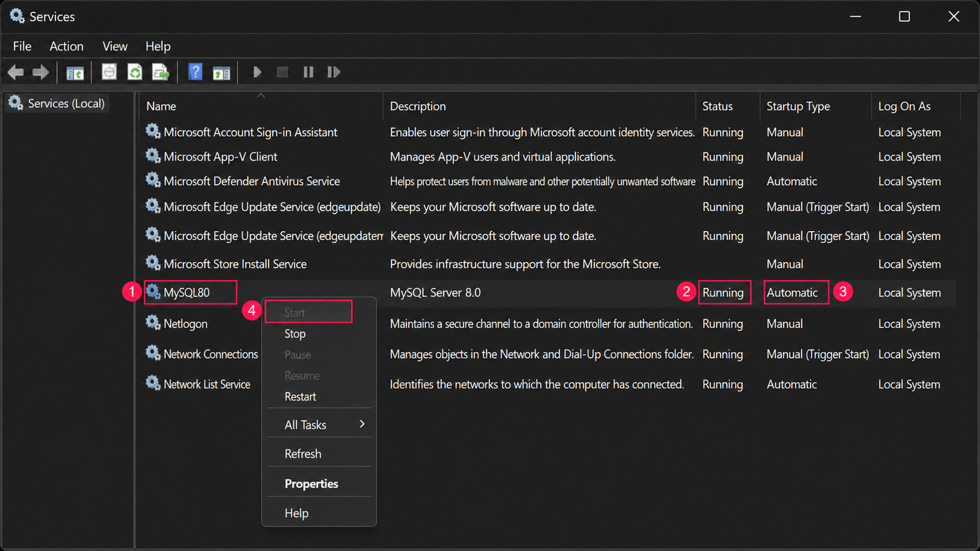
Task: Click gear icon of Microsoft App-V Client
Action: click(x=153, y=156)
